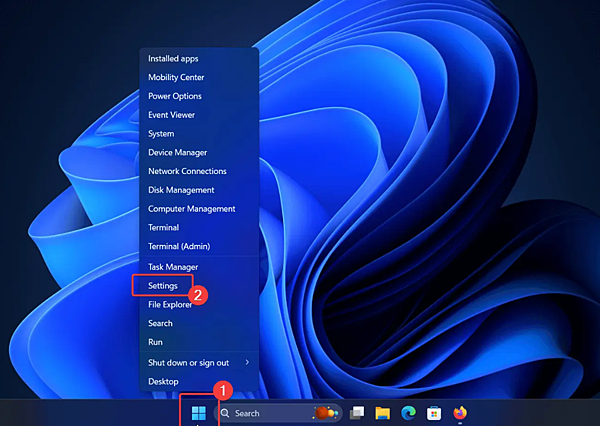Launch Microsoft Edge from taskbar

[408, 413]
